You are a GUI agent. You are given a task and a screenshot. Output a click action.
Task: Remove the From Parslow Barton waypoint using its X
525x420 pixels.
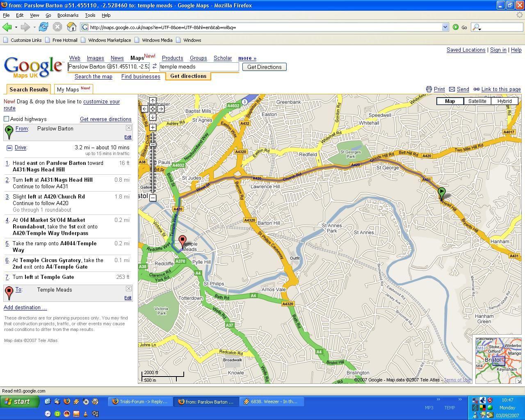[x=128, y=128]
